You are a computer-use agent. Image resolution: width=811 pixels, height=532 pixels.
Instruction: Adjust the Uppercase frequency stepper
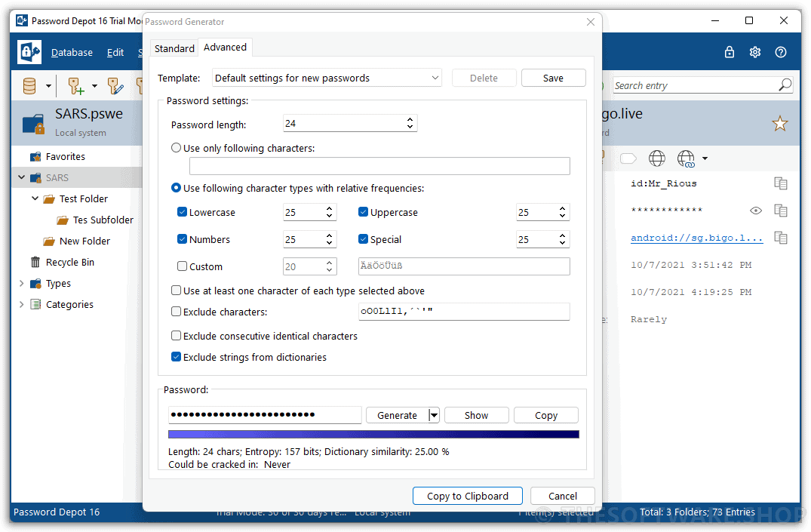click(x=562, y=212)
